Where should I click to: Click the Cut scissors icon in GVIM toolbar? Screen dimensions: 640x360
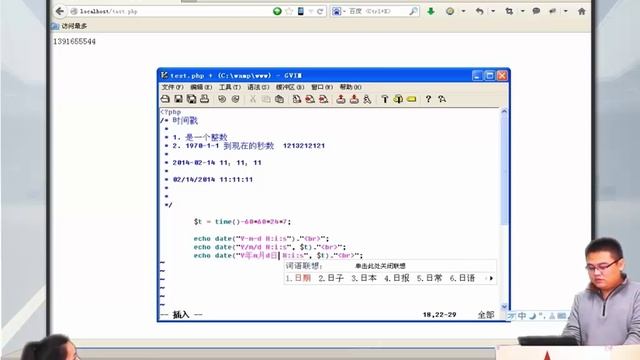tap(253, 99)
